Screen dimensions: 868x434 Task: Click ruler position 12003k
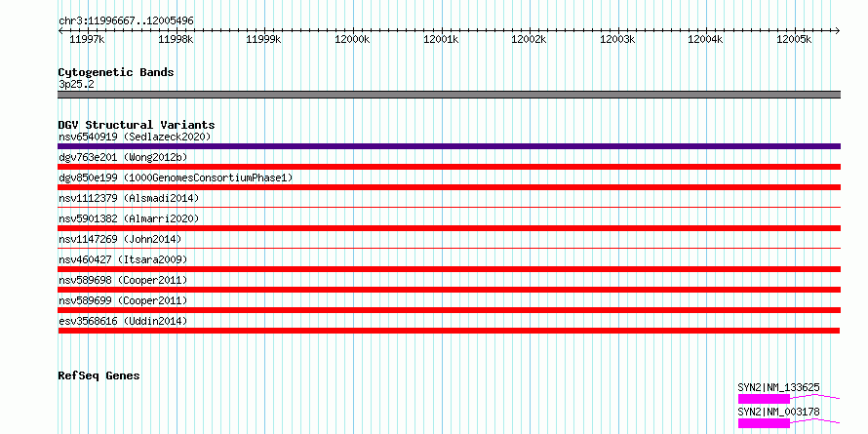(618, 40)
